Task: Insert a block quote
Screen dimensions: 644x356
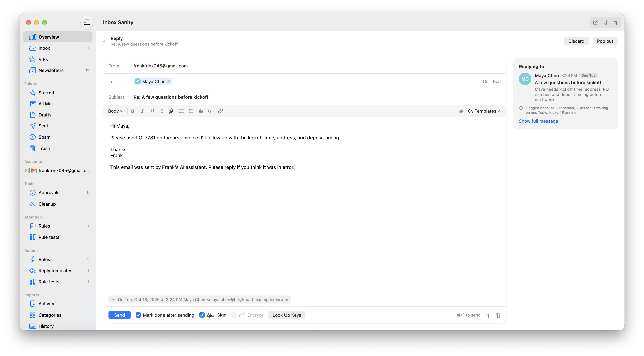Action: coord(201,111)
